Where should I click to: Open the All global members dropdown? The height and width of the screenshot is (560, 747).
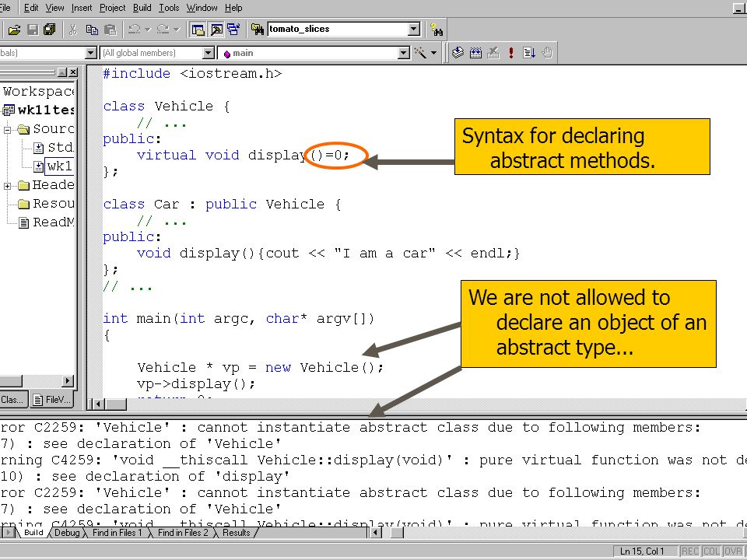click(209, 53)
